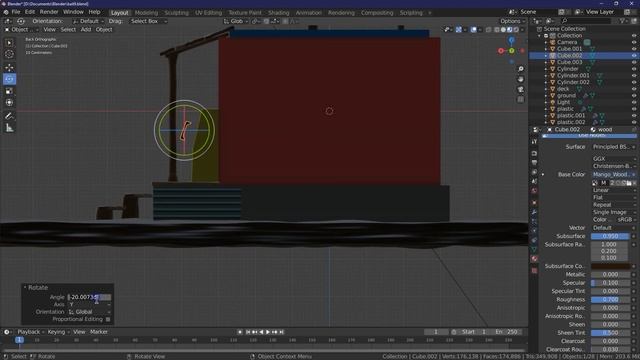640x360 pixels.
Task: Choose the Select Box tool icon
Action: click(x=9, y=42)
